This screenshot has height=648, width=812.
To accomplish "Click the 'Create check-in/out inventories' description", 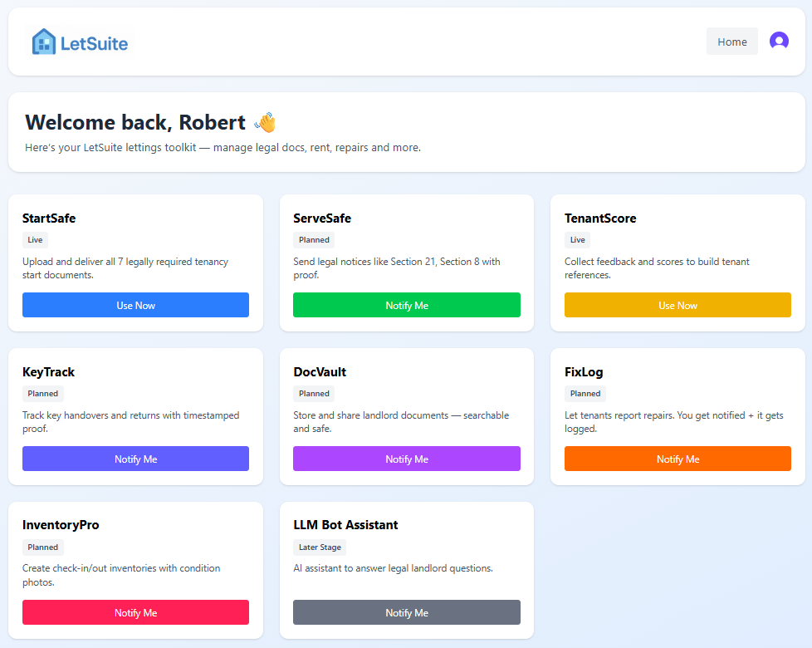I will tap(121, 575).
